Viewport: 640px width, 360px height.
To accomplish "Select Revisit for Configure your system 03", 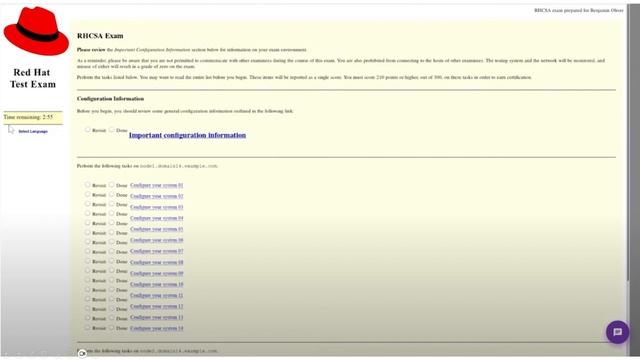I will click(87, 204).
